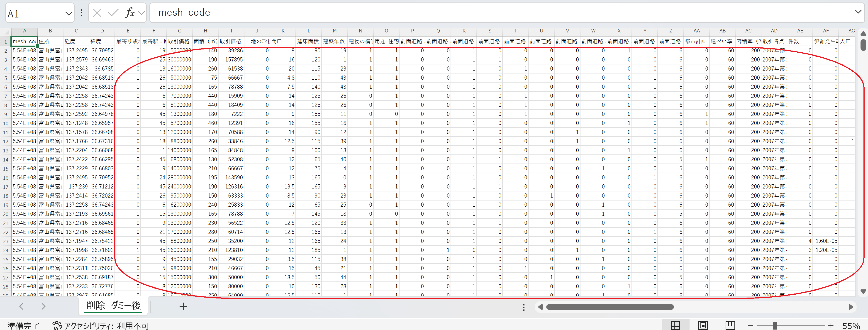
Task: Click next sheet navigation arrow
Action: [43, 306]
